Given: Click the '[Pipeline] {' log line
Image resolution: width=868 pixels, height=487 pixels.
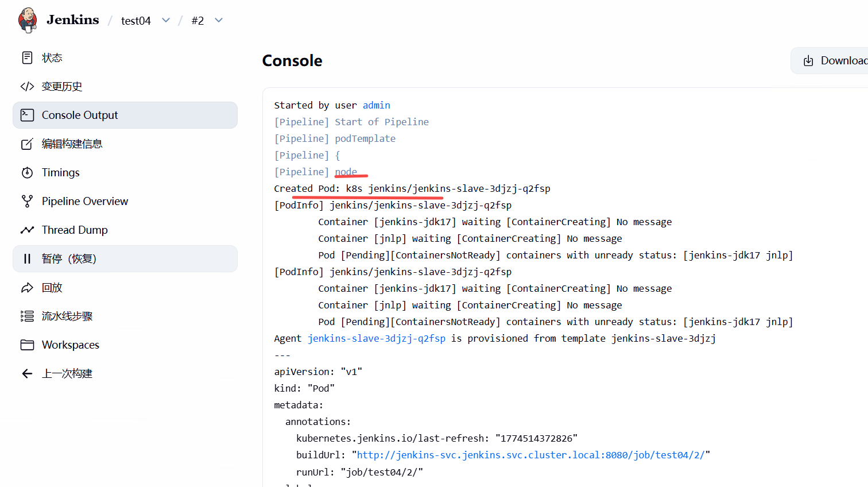Looking at the screenshot, I should click(x=307, y=155).
